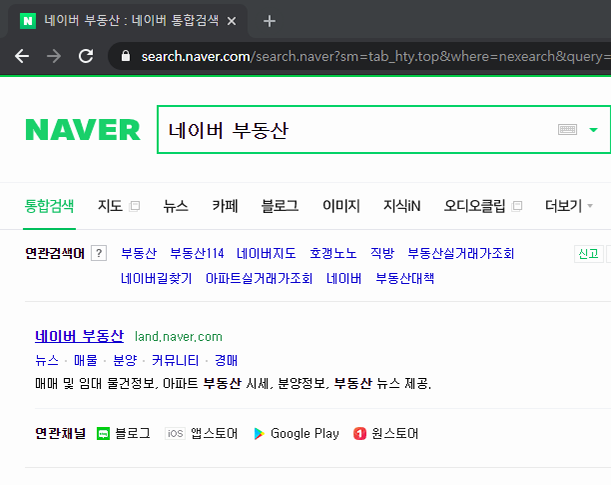
Task: Click the iOS 앱스토어 icon
Action: (175, 433)
